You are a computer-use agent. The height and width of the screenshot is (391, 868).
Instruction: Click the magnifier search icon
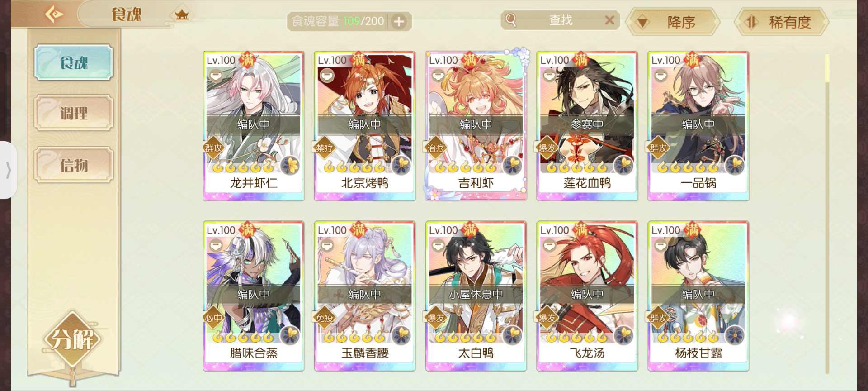click(x=511, y=20)
